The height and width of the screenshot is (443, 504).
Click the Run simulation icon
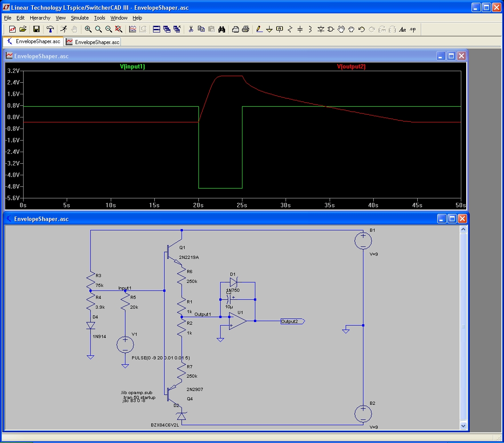click(x=64, y=29)
